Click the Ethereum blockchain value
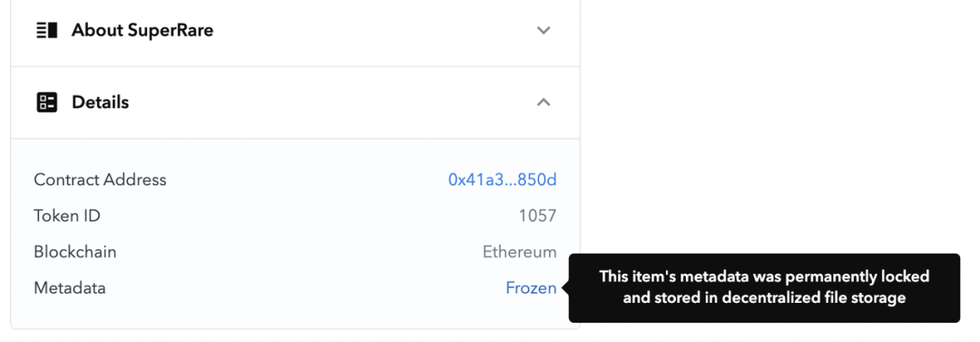This screenshot has width=980, height=342. pyautogui.click(x=519, y=252)
